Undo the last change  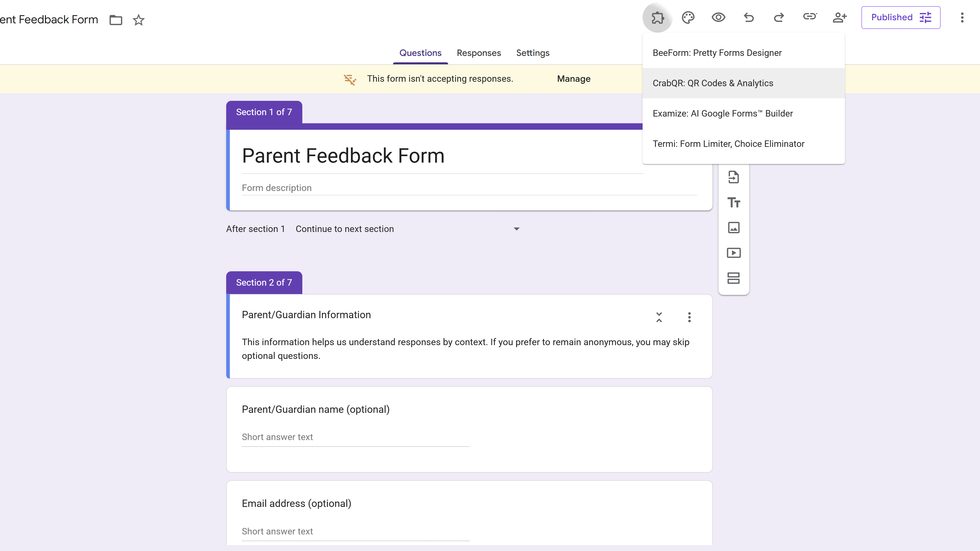(749, 17)
